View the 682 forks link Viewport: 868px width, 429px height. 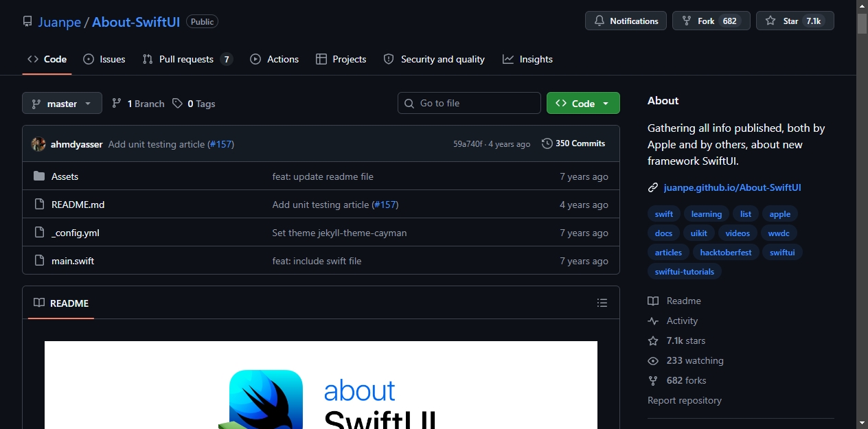(x=677, y=380)
